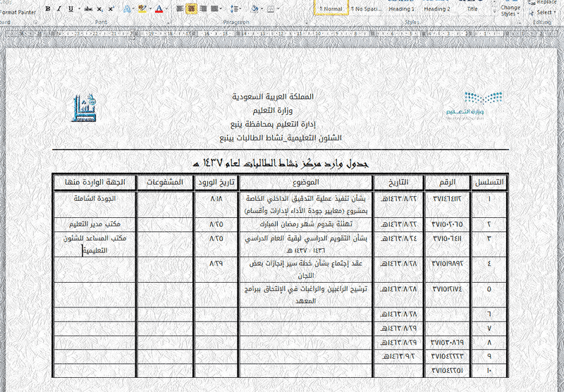Image resolution: width=564 pixels, height=392 pixels.
Task: Click the 'الجهة الواردة منها' column header
Action: [95, 183]
